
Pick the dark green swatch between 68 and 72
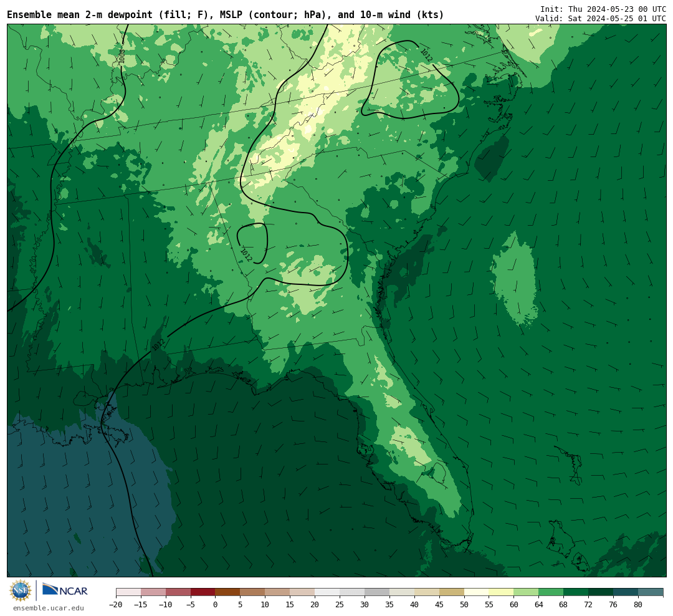[576, 592]
